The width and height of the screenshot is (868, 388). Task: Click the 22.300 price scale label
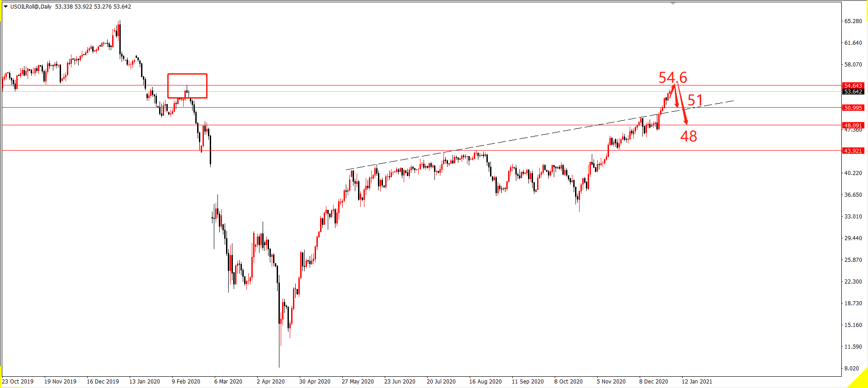coord(853,282)
